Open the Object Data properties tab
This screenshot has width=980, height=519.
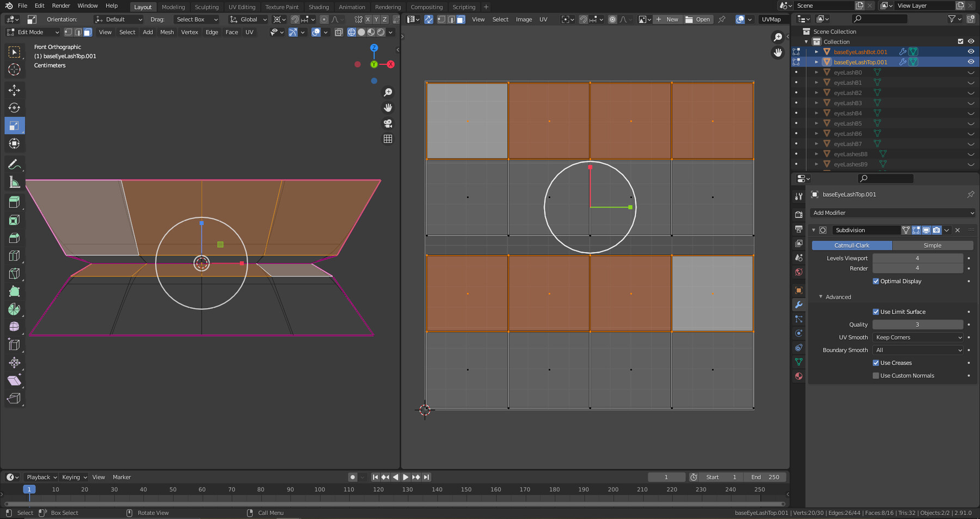[x=799, y=362]
